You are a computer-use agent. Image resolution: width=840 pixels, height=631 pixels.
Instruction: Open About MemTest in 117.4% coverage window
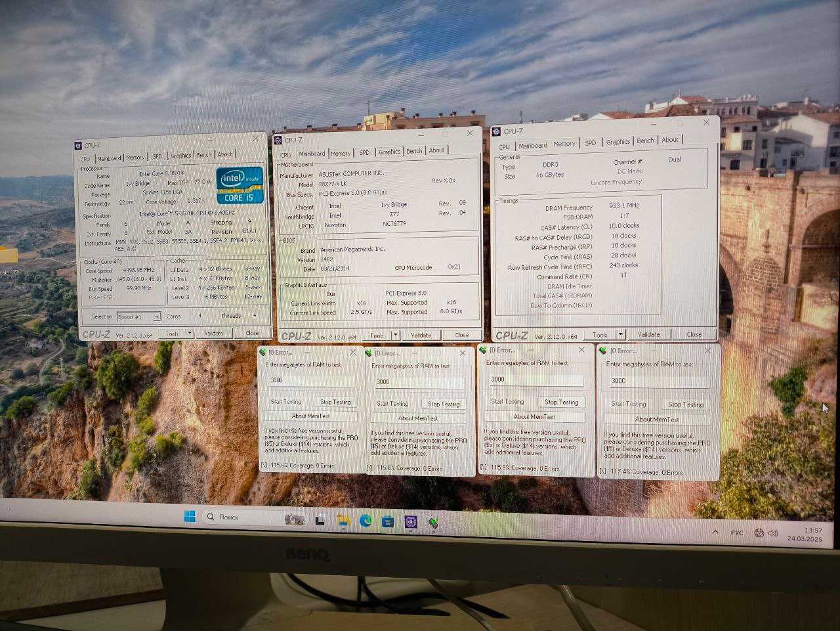point(657,419)
